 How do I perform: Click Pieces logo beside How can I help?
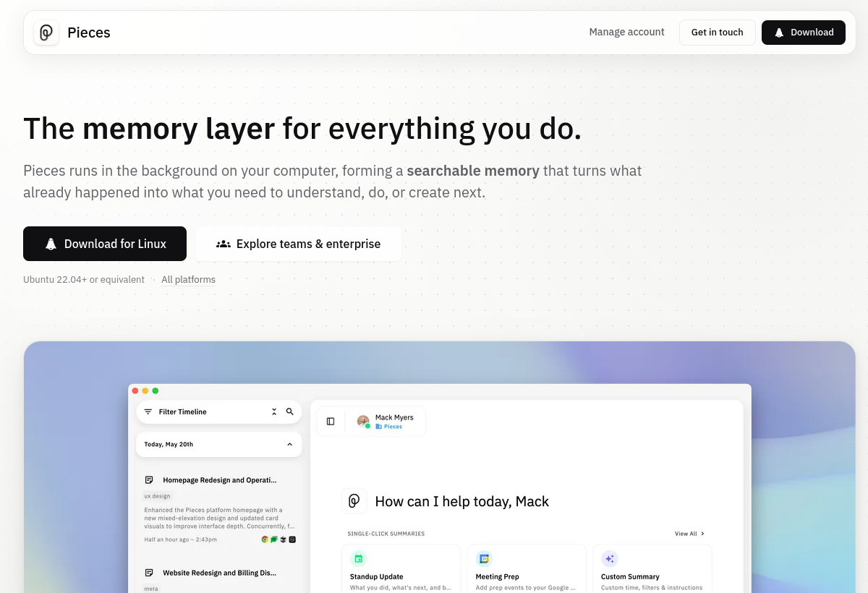354,501
